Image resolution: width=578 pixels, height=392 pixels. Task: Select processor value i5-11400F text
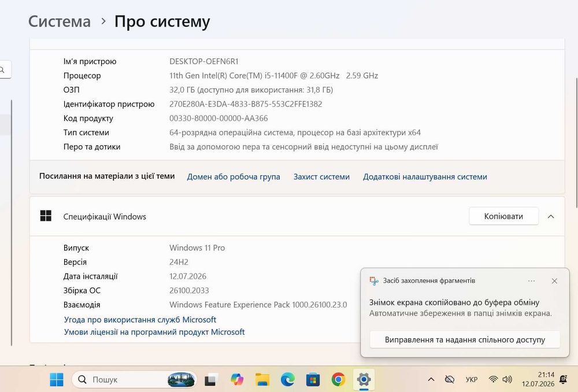click(273, 76)
